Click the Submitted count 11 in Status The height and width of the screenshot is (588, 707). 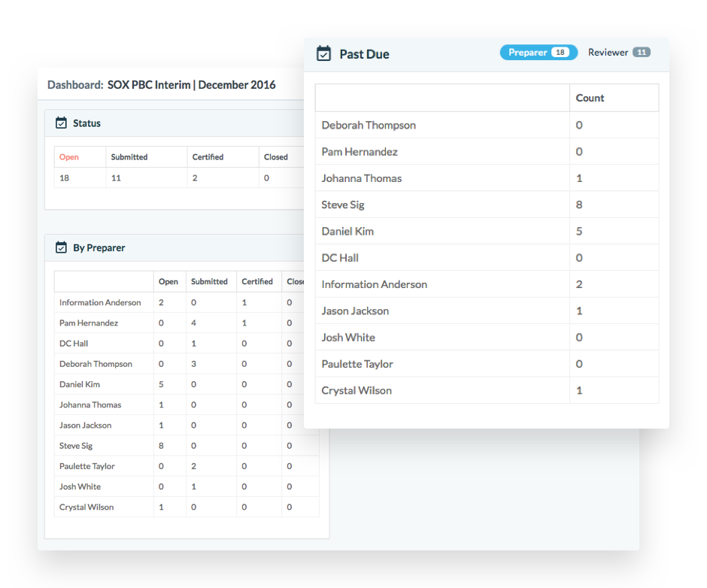click(x=116, y=178)
